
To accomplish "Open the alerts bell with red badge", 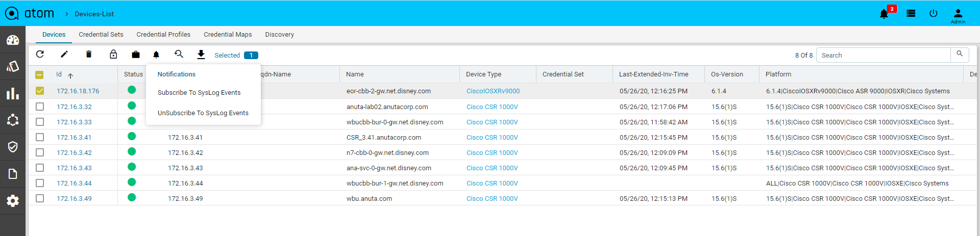I will click(x=884, y=14).
